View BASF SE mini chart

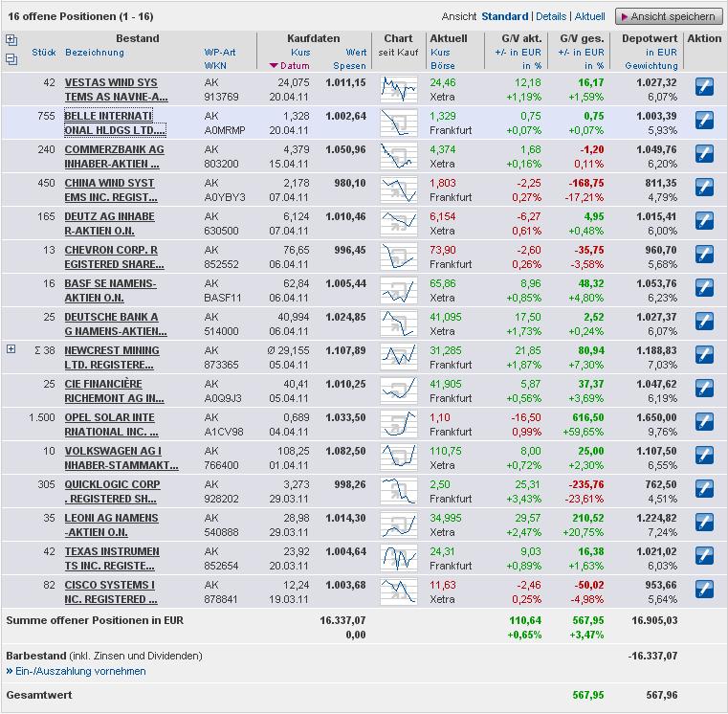click(x=398, y=290)
